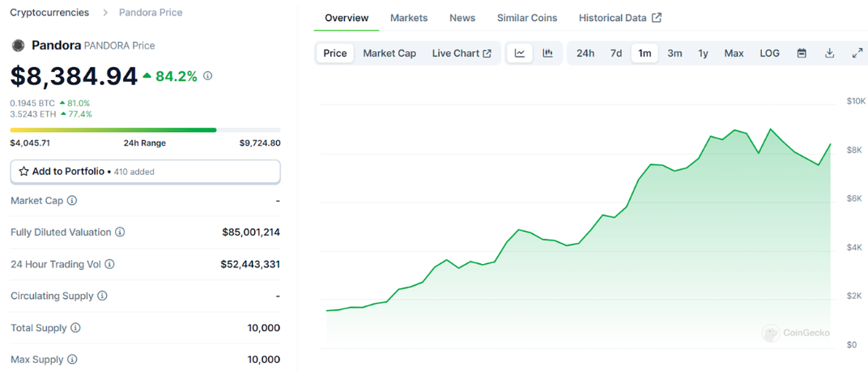Click the 0.1945 BTC value

[32, 103]
